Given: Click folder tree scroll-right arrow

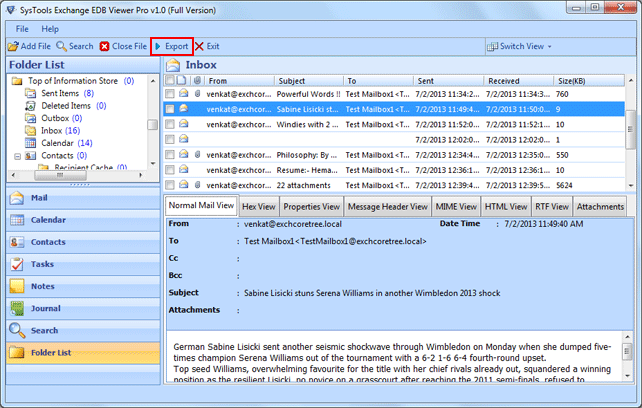Looking at the screenshot, I should 140,175.
